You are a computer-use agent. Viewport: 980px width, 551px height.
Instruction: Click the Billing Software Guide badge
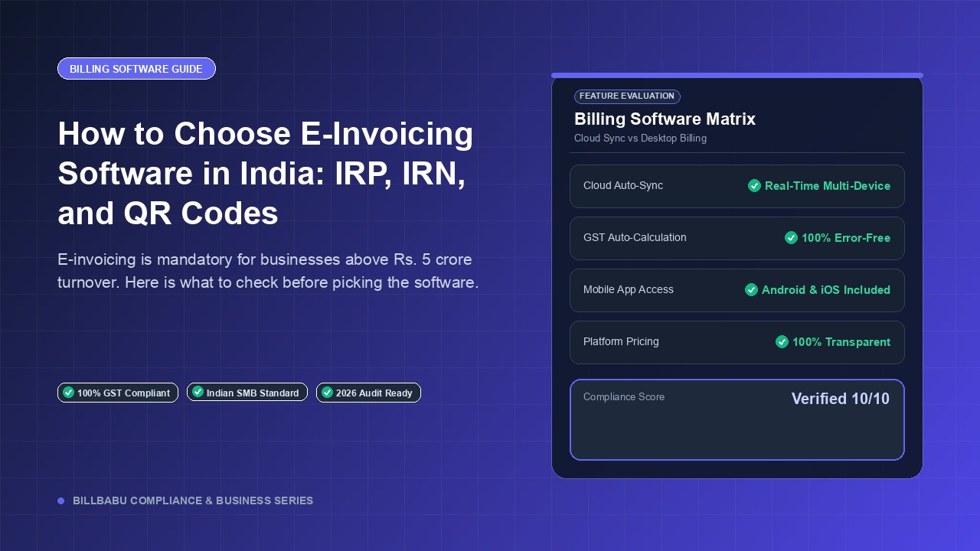coord(136,69)
